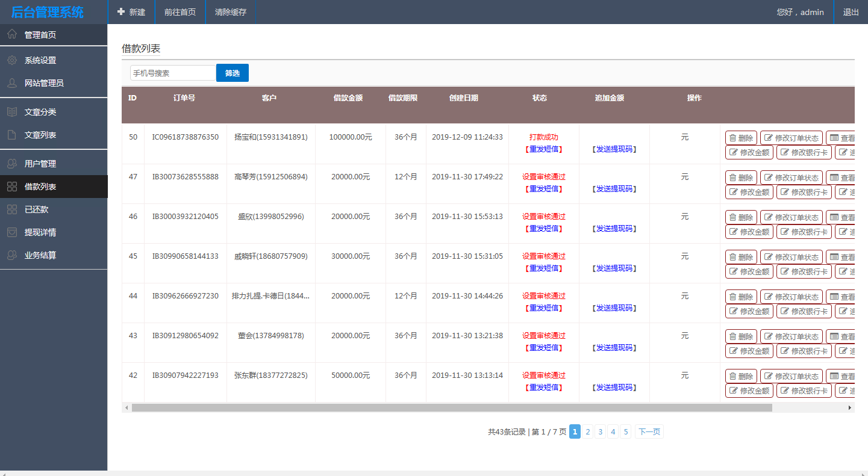The height and width of the screenshot is (476, 868).
Task: Click the users icon beside 用户管理
Action: (12, 164)
